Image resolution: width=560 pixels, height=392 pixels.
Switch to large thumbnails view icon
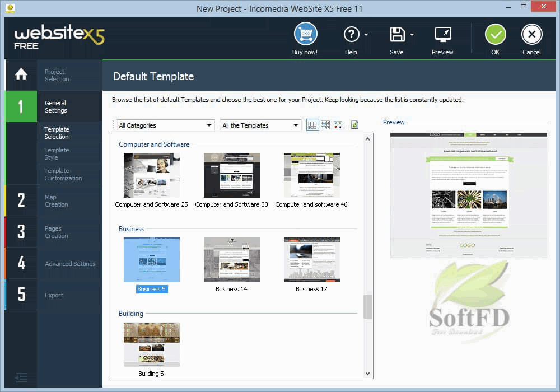click(x=312, y=125)
